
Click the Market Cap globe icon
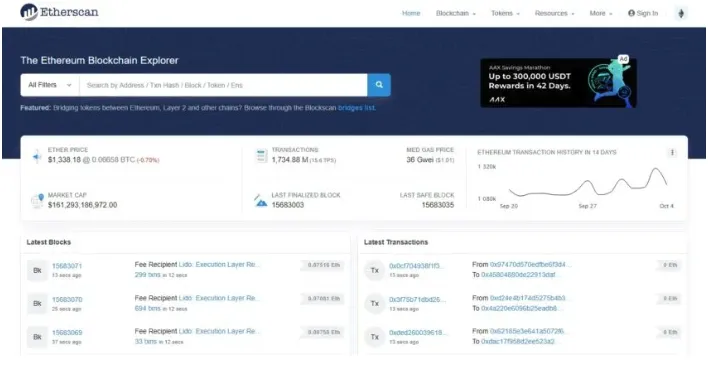click(37, 200)
